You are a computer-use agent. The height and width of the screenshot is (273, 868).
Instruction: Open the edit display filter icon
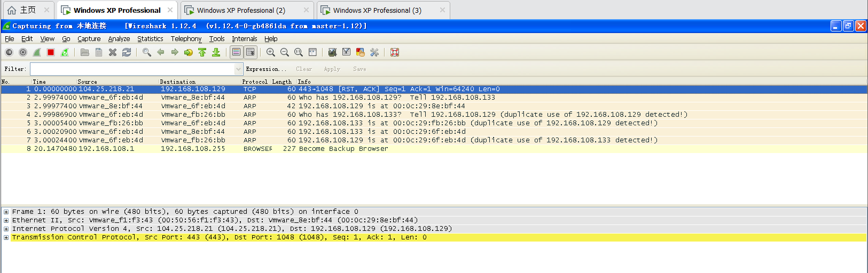[x=347, y=52]
